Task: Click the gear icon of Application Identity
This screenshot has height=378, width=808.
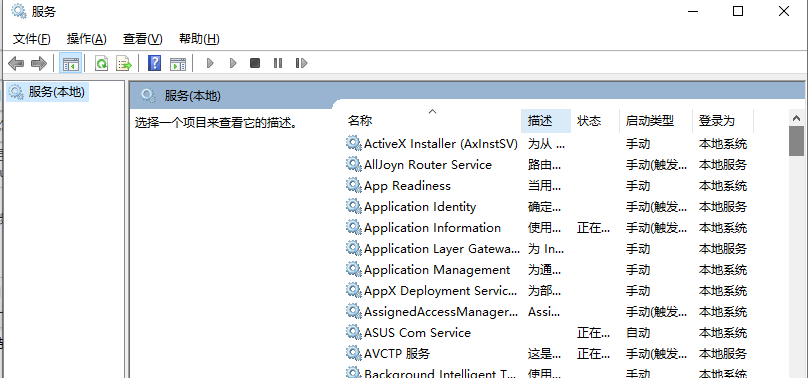Action: [x=354, y=207]
